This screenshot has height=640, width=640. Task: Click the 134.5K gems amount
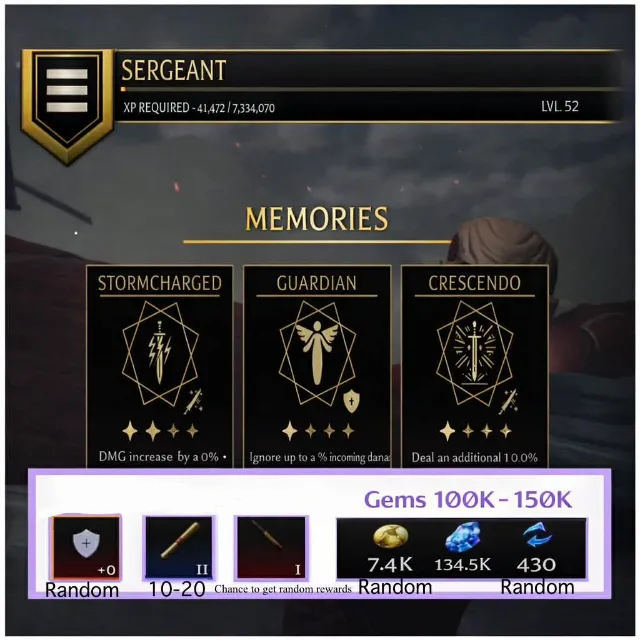462,565
